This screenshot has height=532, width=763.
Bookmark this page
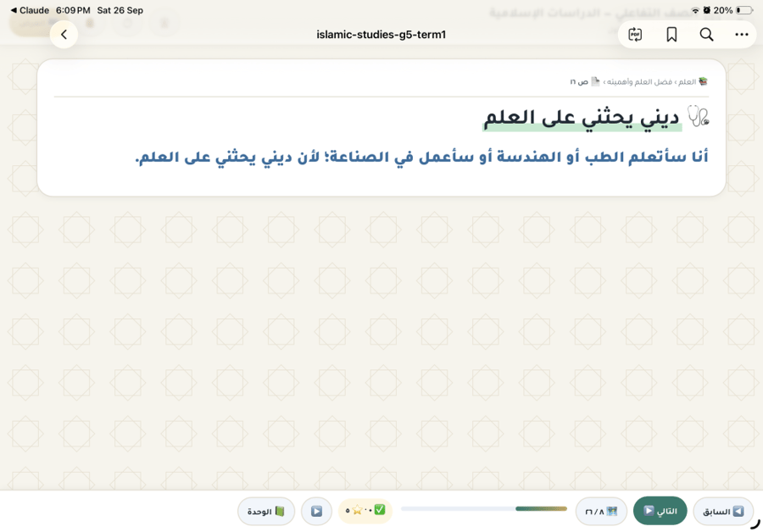(671, 35)
